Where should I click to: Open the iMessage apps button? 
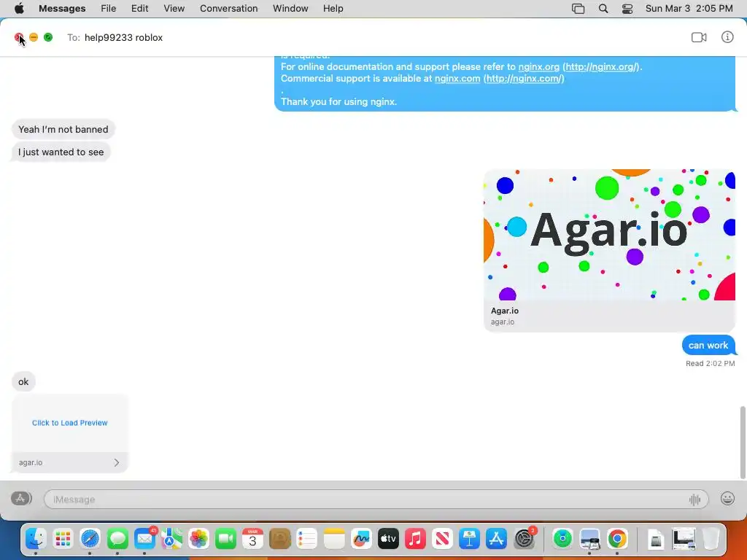click(x=21, y=499)
